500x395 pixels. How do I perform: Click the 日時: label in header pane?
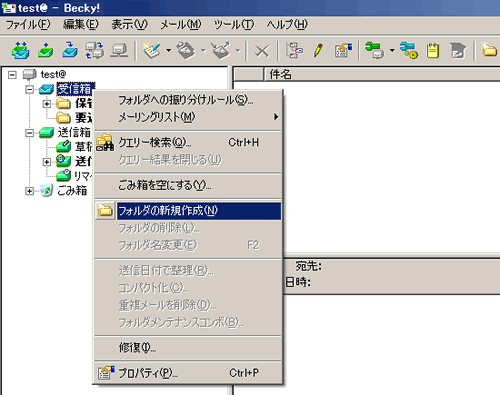click(298, 282)
